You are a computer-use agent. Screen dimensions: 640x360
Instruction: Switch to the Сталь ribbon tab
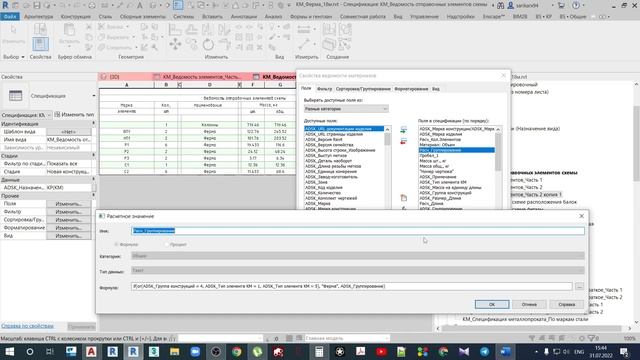[105, 17]
